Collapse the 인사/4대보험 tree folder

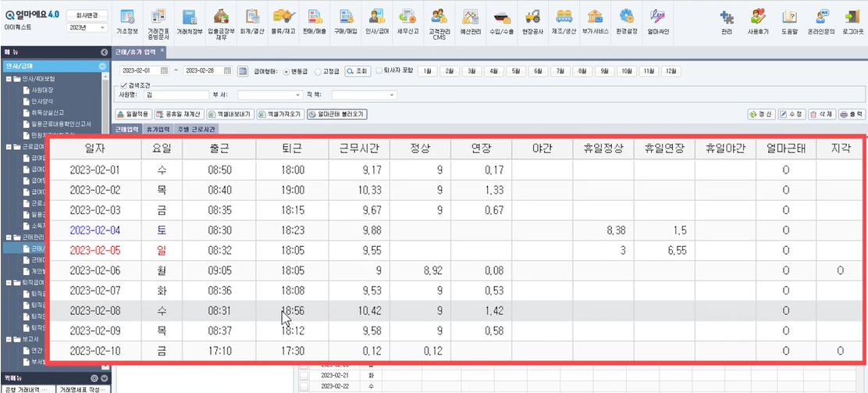point(9,79)
